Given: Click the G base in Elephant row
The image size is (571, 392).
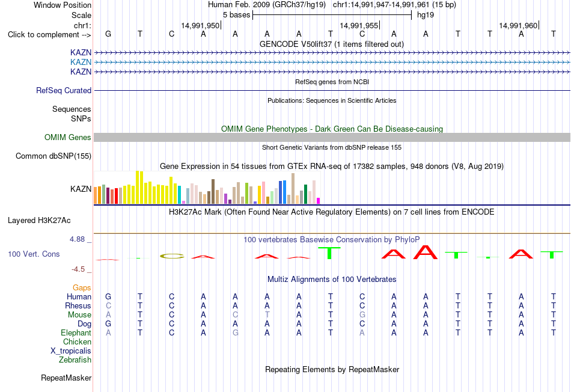Looking at the screenshot, I should tap(236, 333).
